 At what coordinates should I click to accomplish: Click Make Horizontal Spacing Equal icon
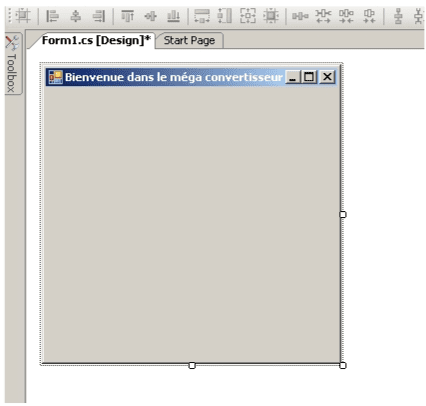(300, 16)
